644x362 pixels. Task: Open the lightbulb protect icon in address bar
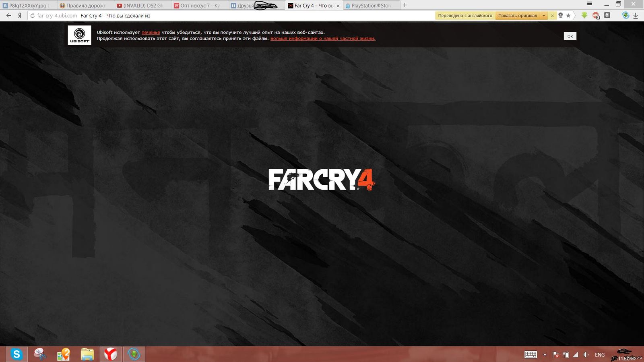[x=560, y=16]
